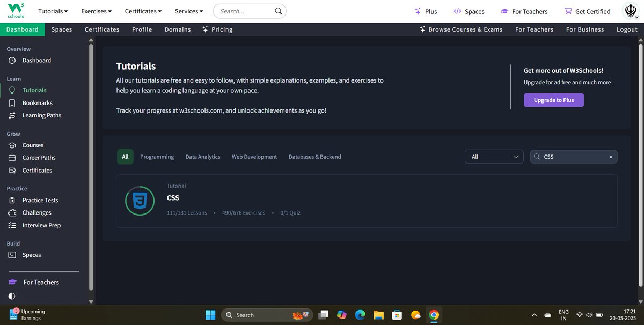Open the Upcoming Earnings widget
Screen dimensions: 644x325
pyautogui.click(x=27, y=315)
